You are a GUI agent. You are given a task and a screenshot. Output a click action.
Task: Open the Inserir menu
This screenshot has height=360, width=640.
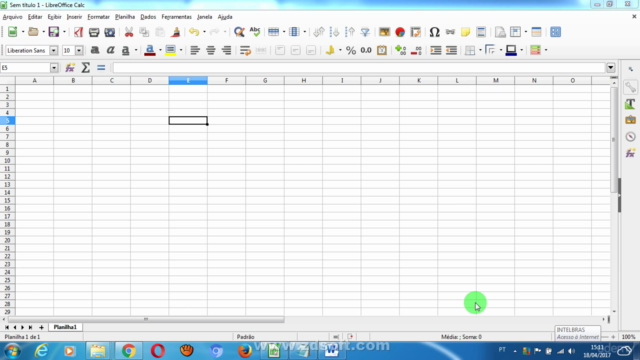[x=74, y=17]
